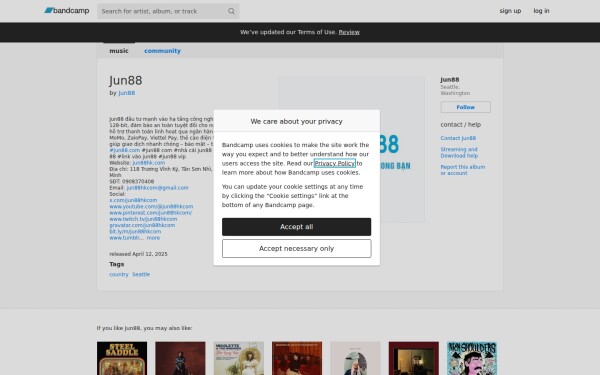The image size is (600, 375).
Task: Open Streaming and Download help
Action: pos(459,152)
